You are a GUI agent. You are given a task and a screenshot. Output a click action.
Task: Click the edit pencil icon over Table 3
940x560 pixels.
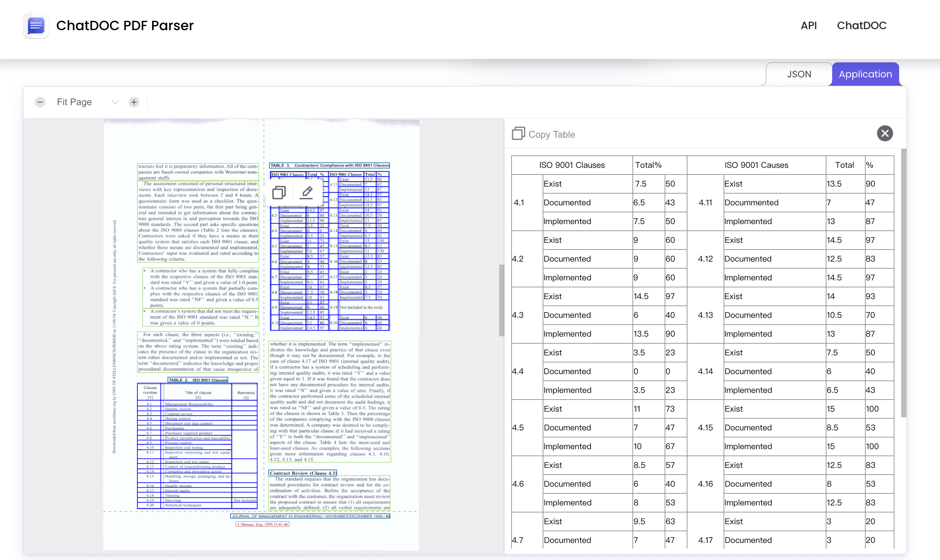click(307, 193)
